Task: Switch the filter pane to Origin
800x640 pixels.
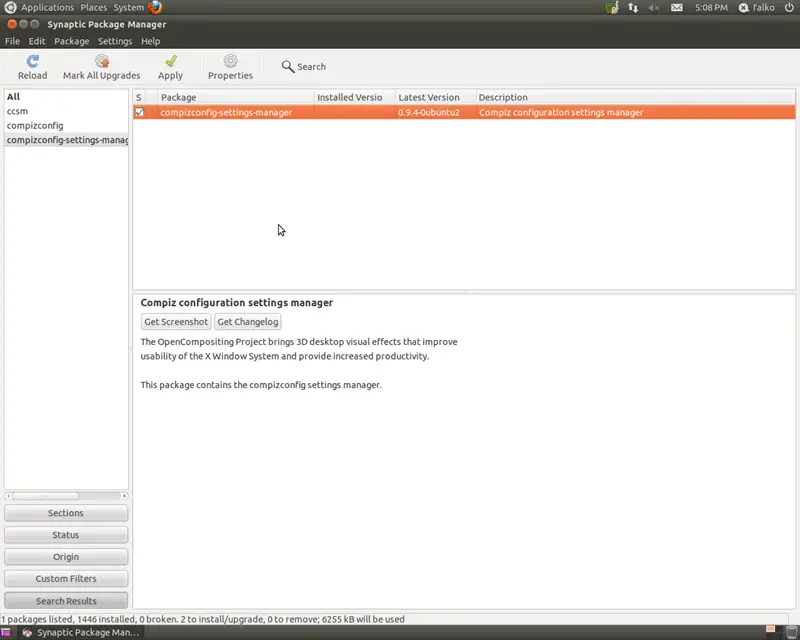Action: (66, 557)
